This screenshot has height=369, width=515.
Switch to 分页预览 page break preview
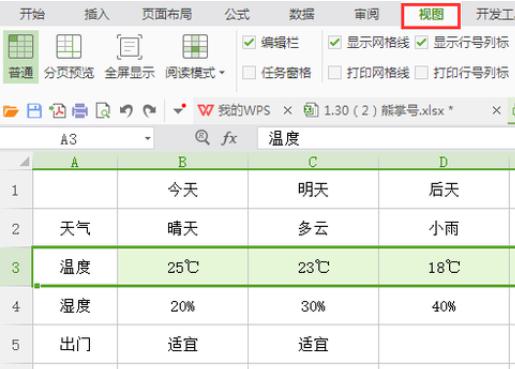[69, 56]
